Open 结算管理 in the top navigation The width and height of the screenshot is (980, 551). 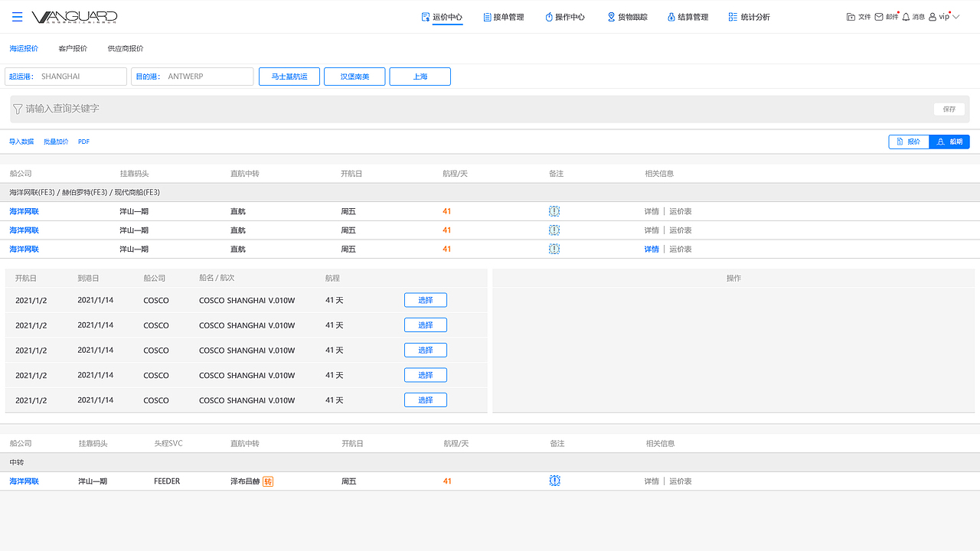coord(688,17)
